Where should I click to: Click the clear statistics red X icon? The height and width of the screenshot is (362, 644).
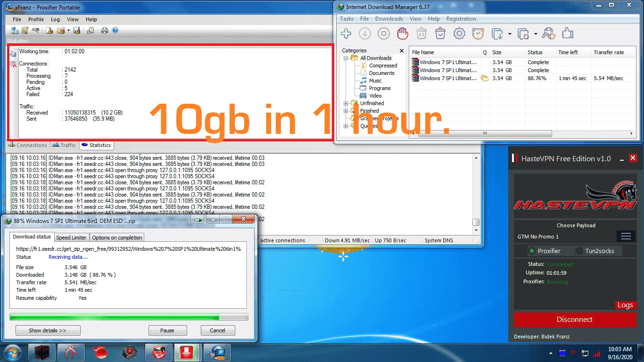13,64
